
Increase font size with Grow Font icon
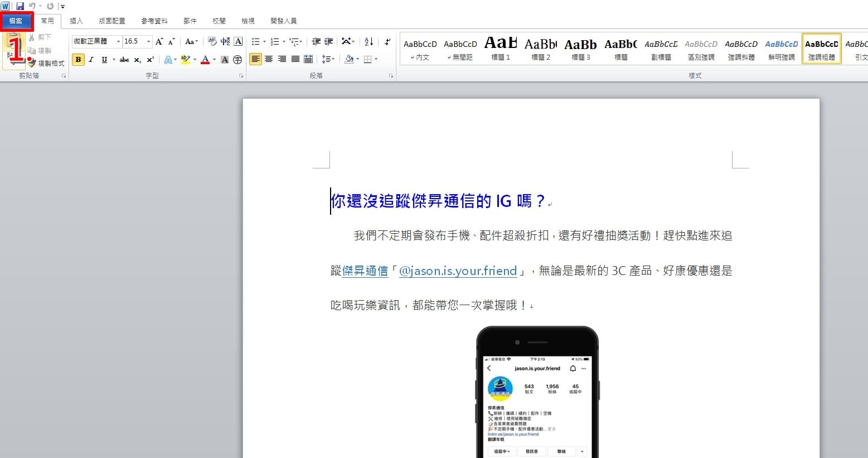[159, 41]
